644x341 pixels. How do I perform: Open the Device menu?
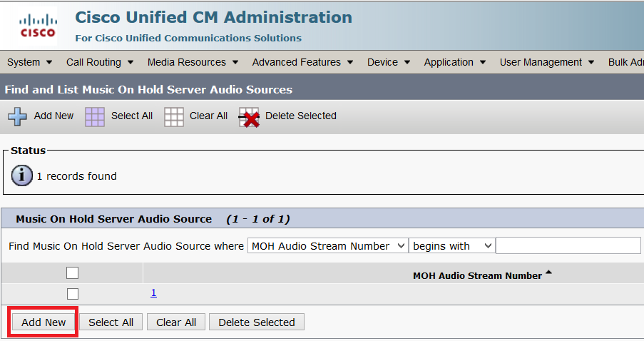(x=389, y=62)
